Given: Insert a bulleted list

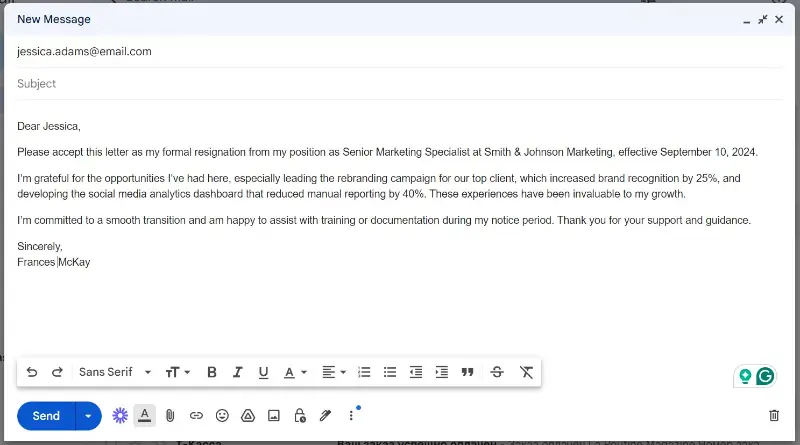Looking at the screenshot, I should [x=390, y=372].
